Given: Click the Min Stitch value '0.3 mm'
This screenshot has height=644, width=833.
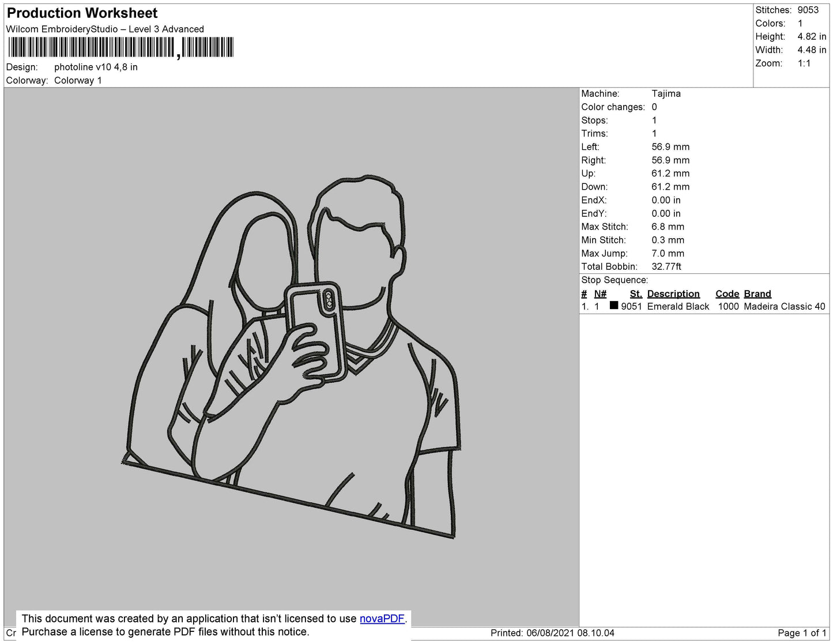Looking at the screenshot, I should [x=668, y=240].
